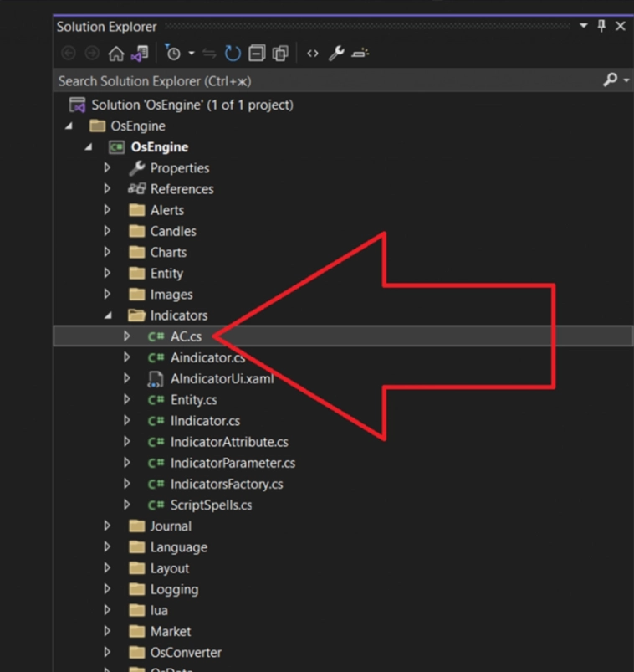Screen dimensions: 634x672
Task: Toggle the Preview Selected Items icon
Action: click(360, 54)
